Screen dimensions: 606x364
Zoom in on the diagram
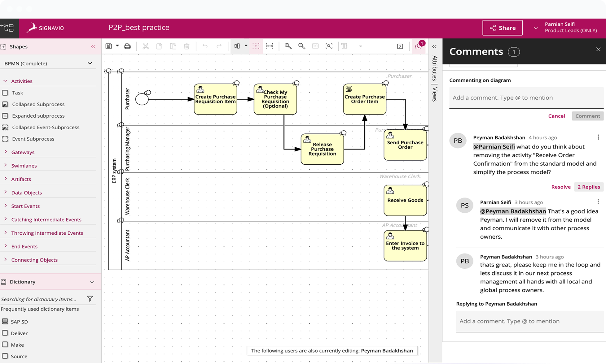(x=288, y=46)
